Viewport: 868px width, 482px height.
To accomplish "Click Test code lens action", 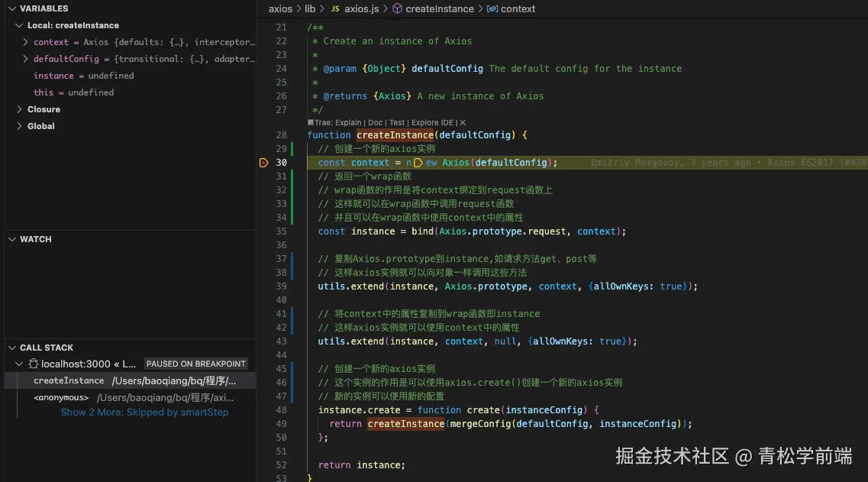I will pyautogui.click(x=397, y=123).
